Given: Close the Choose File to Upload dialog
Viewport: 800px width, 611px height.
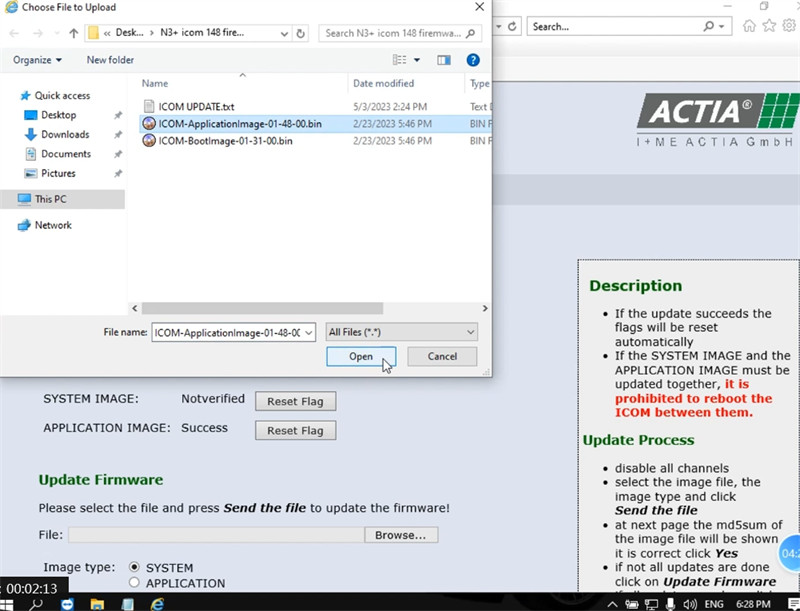Looking at the screenshot, I should point(479,7).
